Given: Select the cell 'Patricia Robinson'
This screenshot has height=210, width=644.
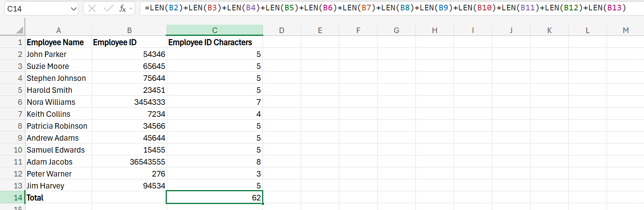Looking at the screenshot, I should click(59, 126).
